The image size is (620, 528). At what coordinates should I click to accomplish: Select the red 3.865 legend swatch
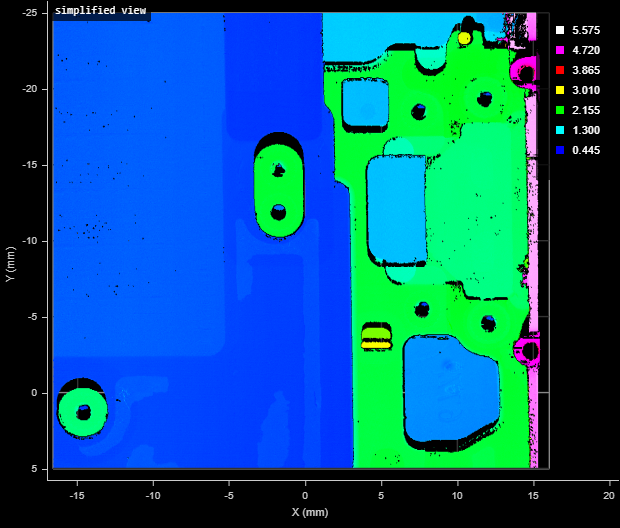[560, 70]
